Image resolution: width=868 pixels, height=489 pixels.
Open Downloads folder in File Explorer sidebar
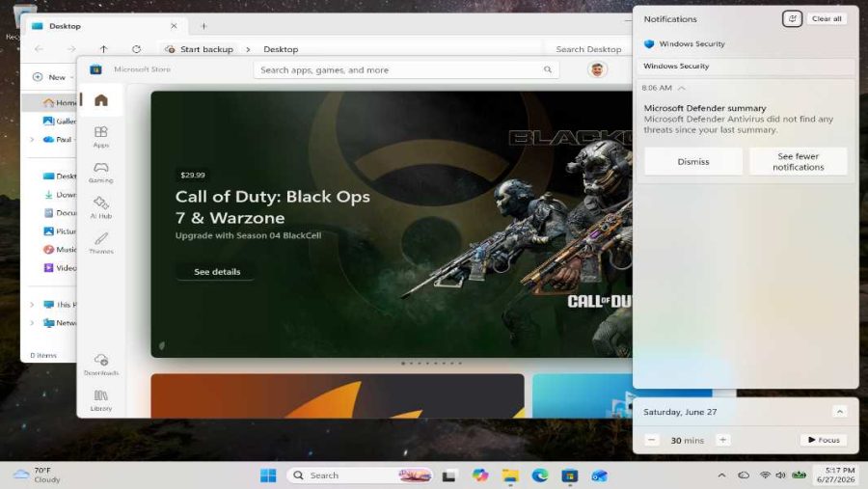(x=60, y=195)
